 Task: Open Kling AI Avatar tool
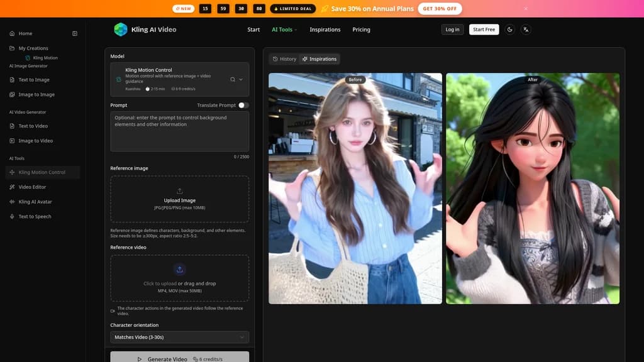pyautogui.click(x=35, y=202)
